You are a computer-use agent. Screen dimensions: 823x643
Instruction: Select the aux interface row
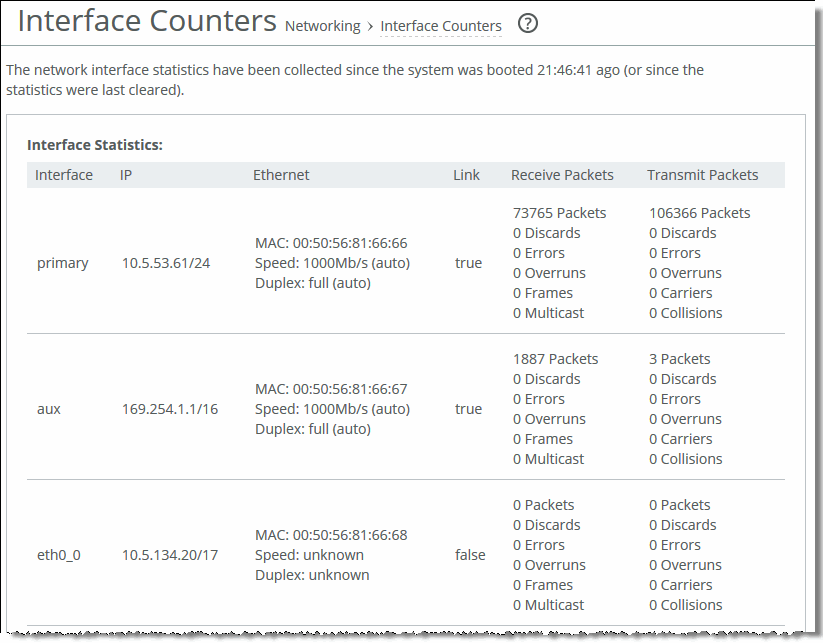click(52, 409)
